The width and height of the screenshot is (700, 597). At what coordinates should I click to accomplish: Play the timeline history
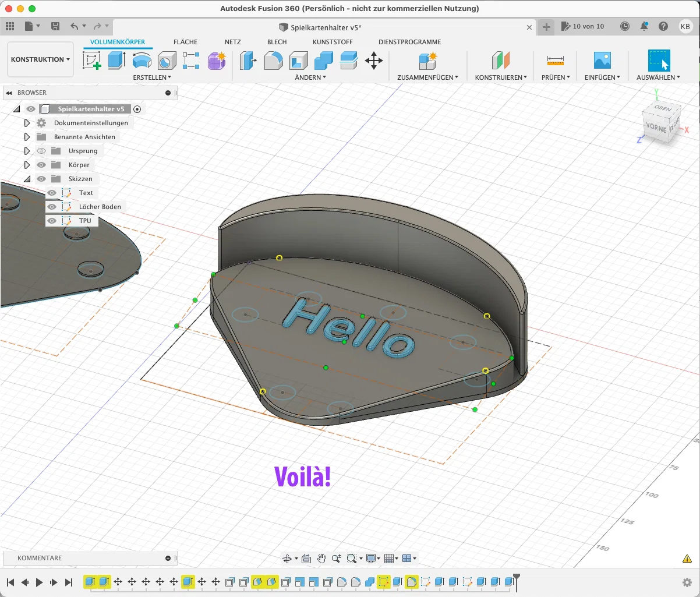39,582
